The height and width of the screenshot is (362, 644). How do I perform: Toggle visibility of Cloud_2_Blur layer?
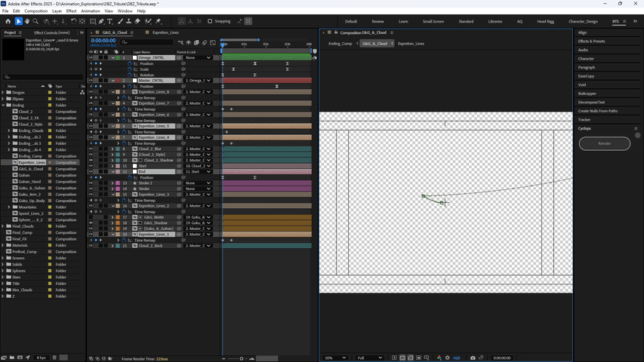91,149
